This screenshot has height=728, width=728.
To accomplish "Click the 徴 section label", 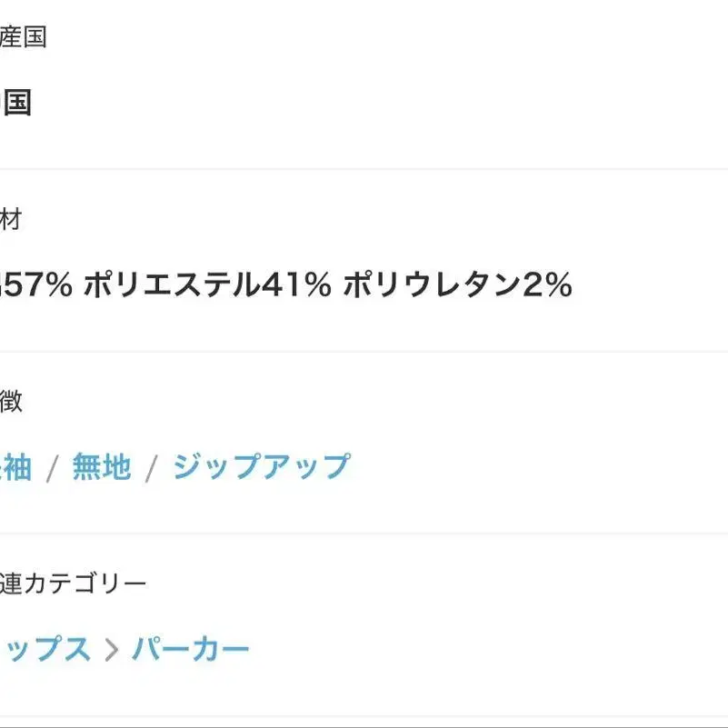I will tap(11, 401).
